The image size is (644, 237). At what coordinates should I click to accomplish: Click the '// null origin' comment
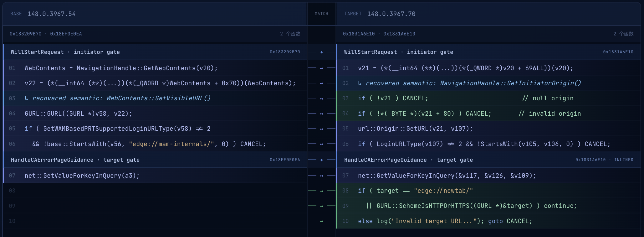tap(548, 98)
